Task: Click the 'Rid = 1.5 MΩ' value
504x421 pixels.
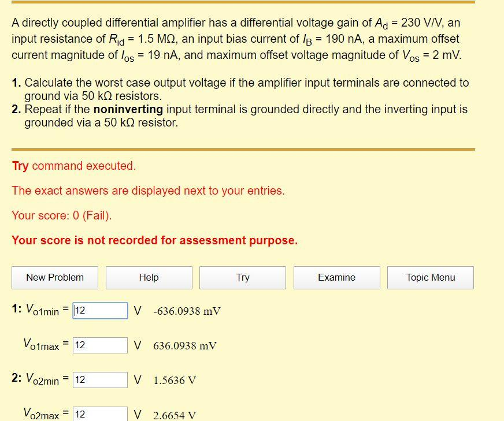Action: pos(142,39)
